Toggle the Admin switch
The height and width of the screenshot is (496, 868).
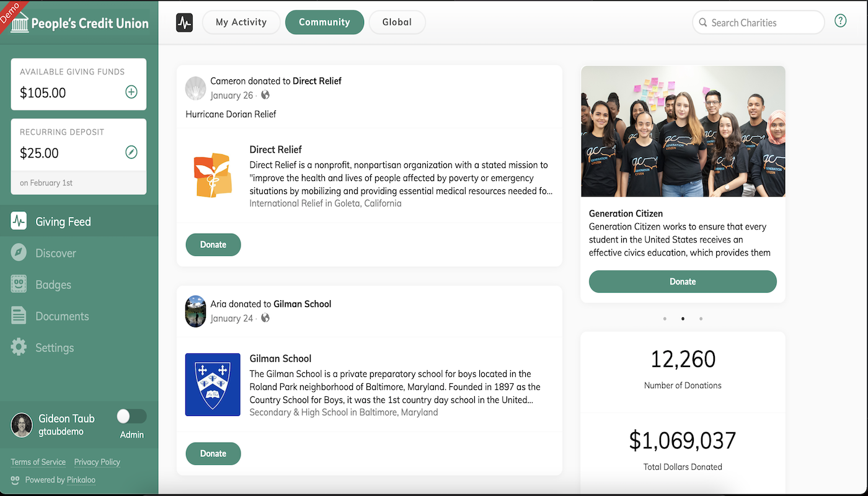(131, 416)
